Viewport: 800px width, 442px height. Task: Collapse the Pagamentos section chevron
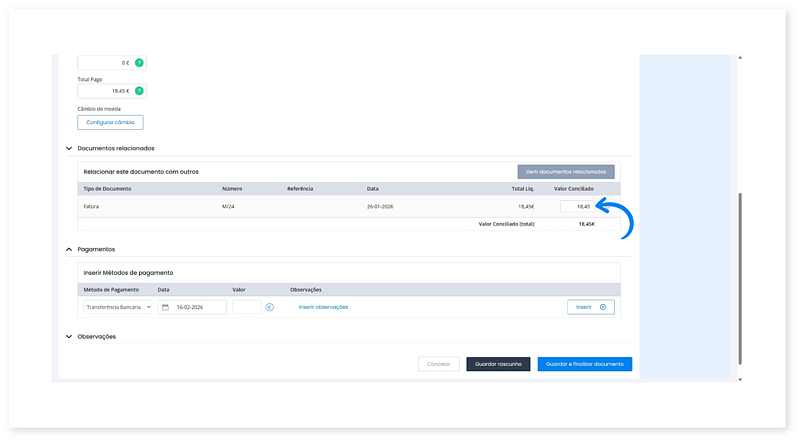pos(68,249)
